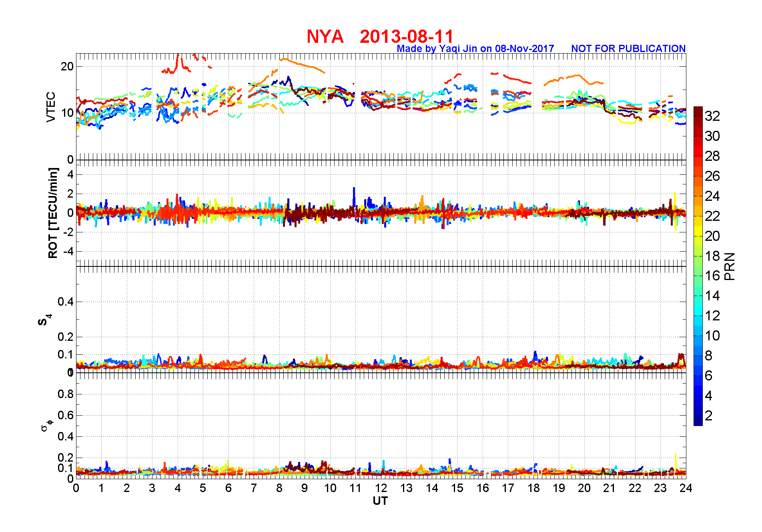Viewport: 762px width, 532px height.
Task: Click x-axis tick label 21
Action: (x=610, y=488)
